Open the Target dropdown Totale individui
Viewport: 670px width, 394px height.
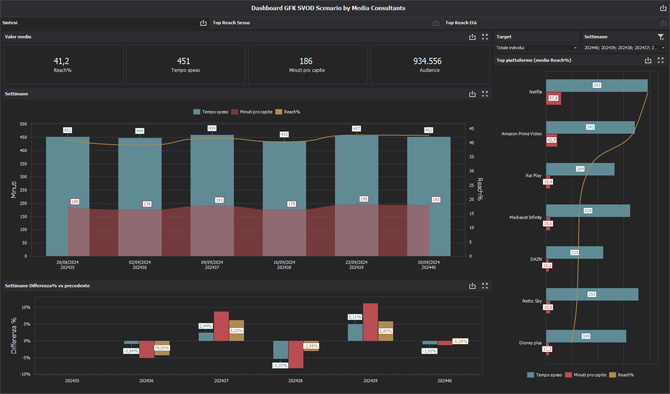pyautogui.click(x=537, y=47)
